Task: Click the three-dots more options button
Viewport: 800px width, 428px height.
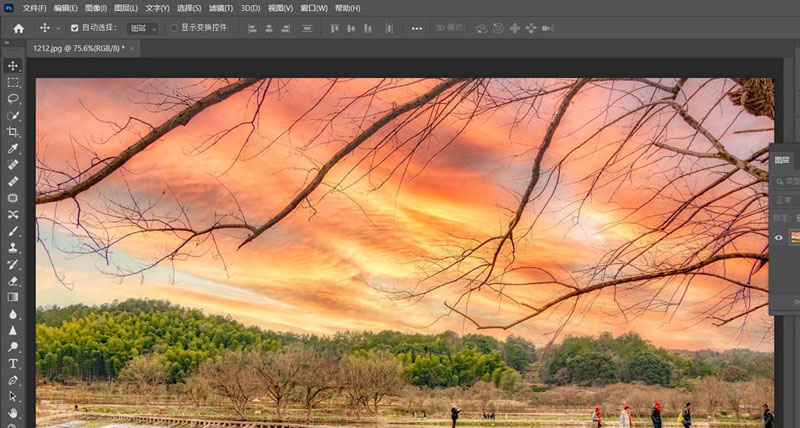Action: tap(417, 28)
